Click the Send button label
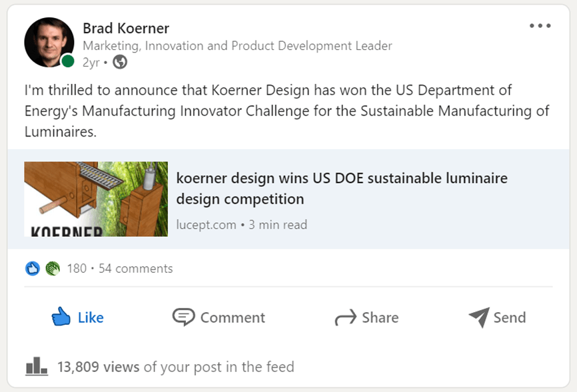This screenshot has width=577, height=392. [x=510, y=317]
